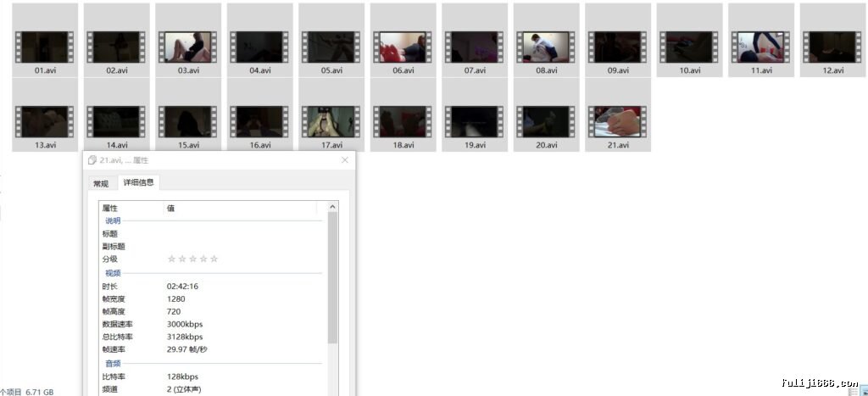Click the file icon in properties title bar

92,160
